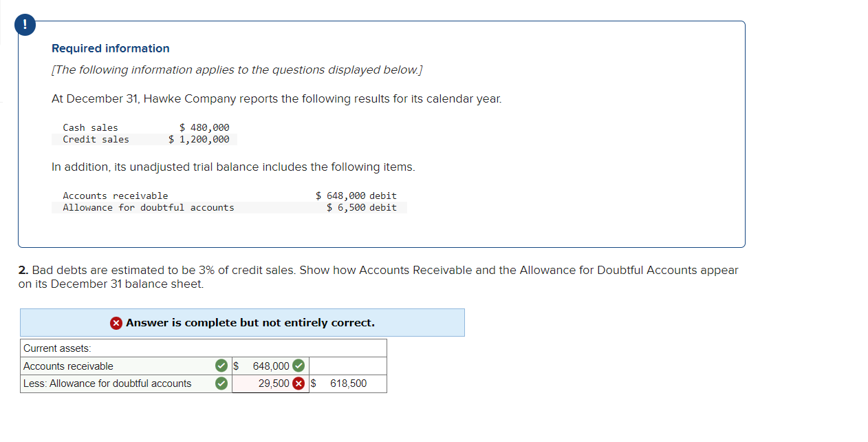
Task: Click the blue exclamation alert icon
Action: 25,24
